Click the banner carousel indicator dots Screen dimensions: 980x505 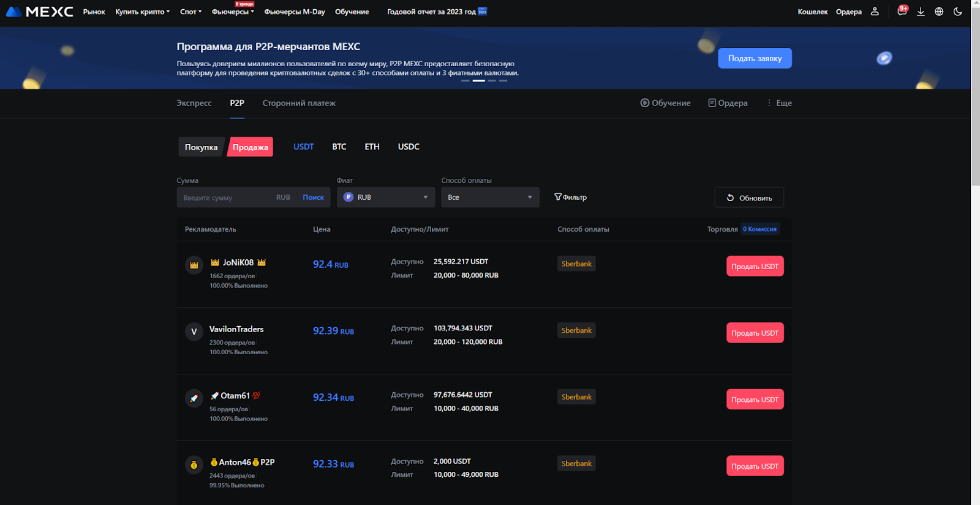(x=484, y=80)
